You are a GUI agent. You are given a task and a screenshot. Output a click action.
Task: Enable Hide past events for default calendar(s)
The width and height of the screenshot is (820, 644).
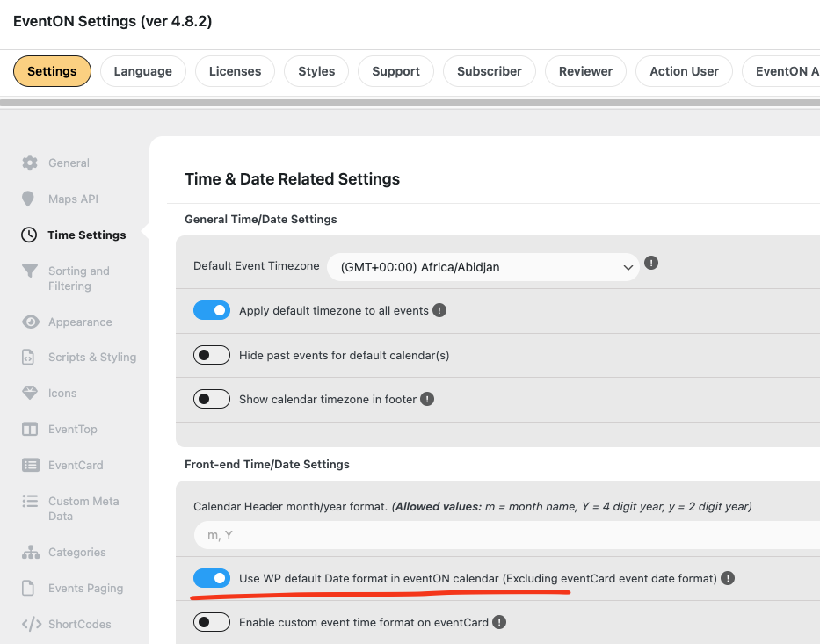(212, 355)
